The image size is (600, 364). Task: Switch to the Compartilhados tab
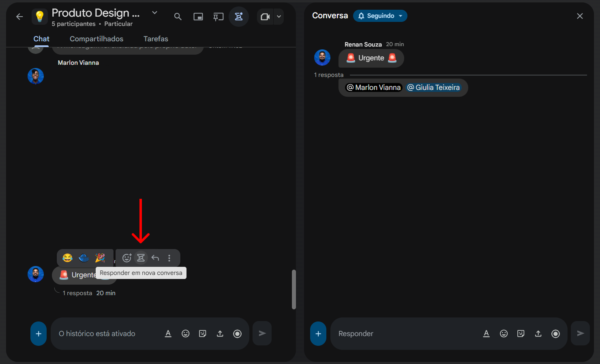point(96,39)
